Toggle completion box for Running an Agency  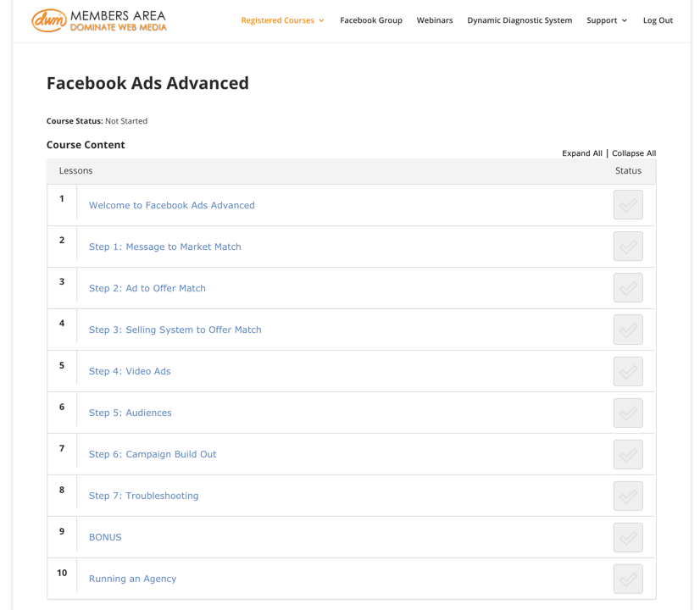[x=627, y=579]
